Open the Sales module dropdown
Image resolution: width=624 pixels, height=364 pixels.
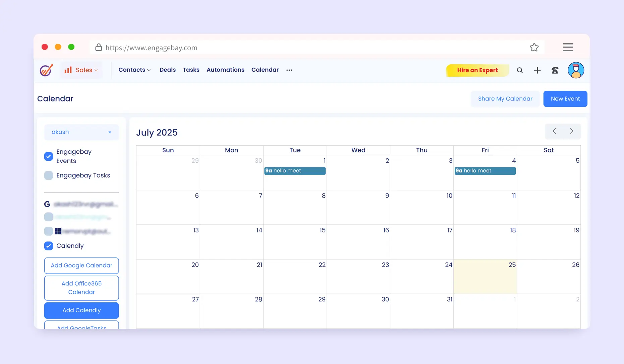82,70
